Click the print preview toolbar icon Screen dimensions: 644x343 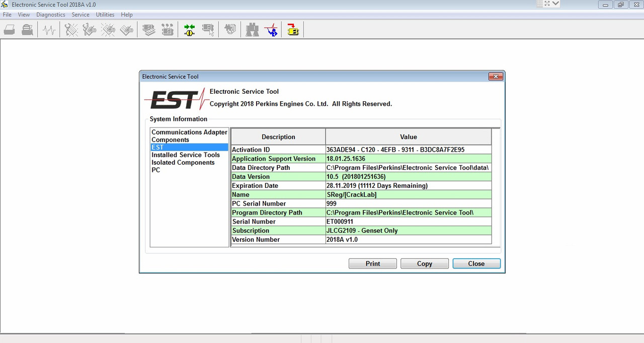(28, 30)
